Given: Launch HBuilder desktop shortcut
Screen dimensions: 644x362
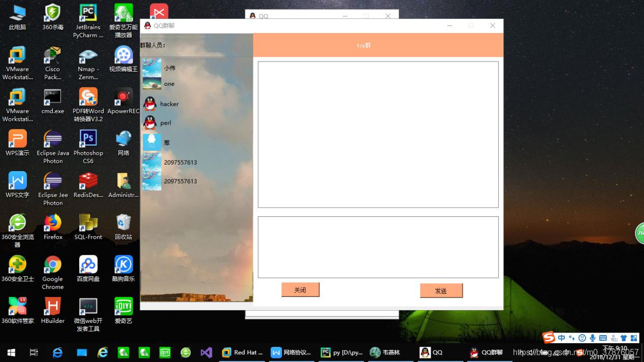Looking at the screenshot, I should pos(53,311).
